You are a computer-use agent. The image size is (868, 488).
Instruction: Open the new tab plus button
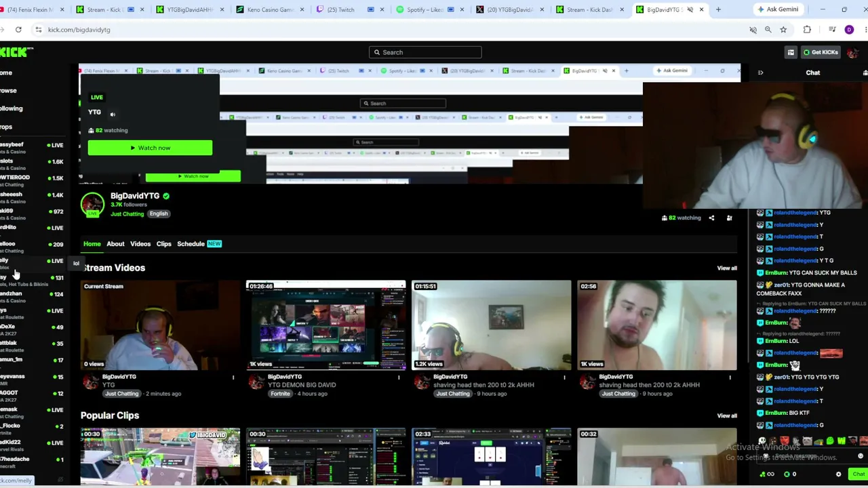click(718, 9)
